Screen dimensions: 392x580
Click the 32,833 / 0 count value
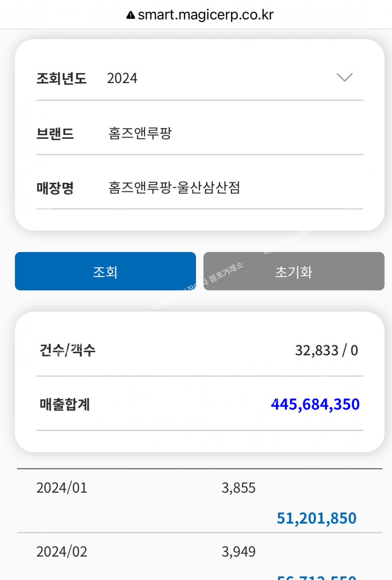[326, 350]
